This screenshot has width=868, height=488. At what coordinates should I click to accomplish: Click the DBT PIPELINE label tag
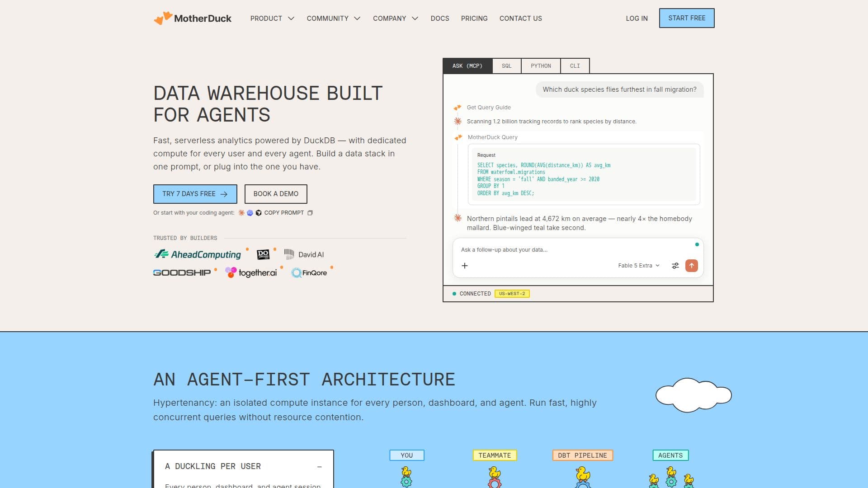click(582, 455)
